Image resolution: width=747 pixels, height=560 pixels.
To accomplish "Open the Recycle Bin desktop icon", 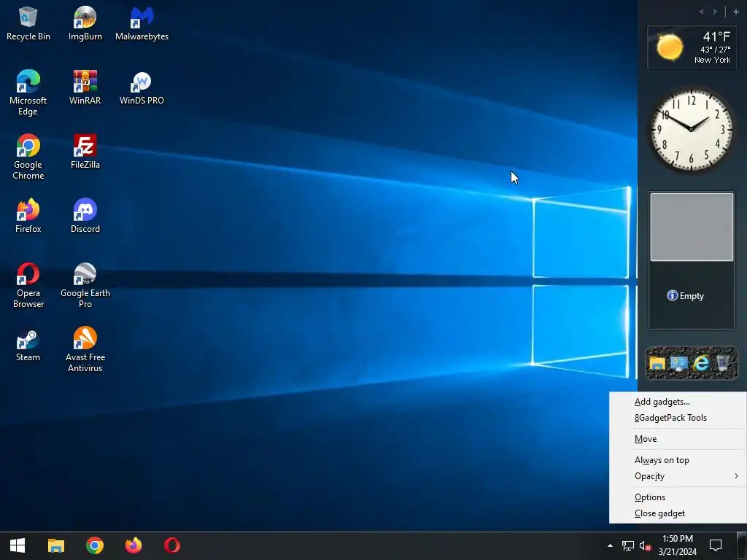I will [x=28, y=24].
